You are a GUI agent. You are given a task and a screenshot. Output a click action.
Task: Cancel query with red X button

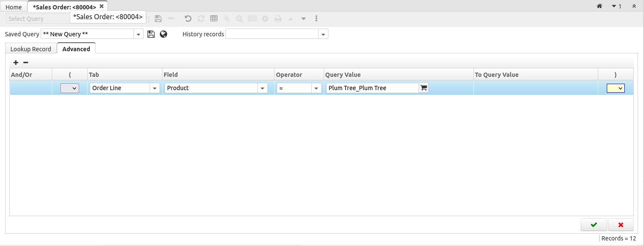coord(620,225)
